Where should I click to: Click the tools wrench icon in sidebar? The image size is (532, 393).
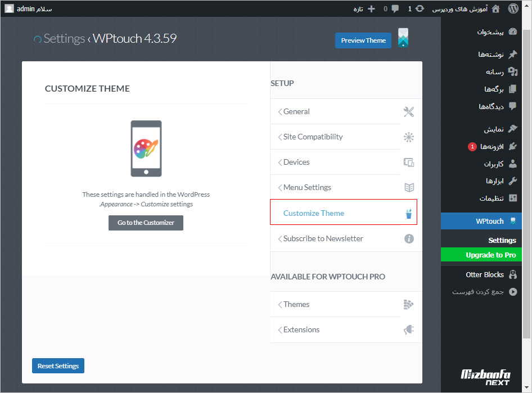[x=513, y=181]
